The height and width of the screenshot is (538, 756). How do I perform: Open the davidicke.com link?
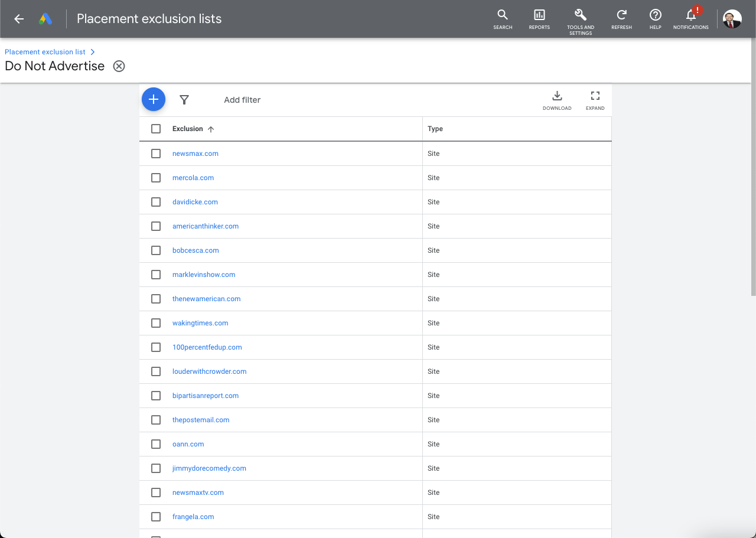(x=195, y=202)
